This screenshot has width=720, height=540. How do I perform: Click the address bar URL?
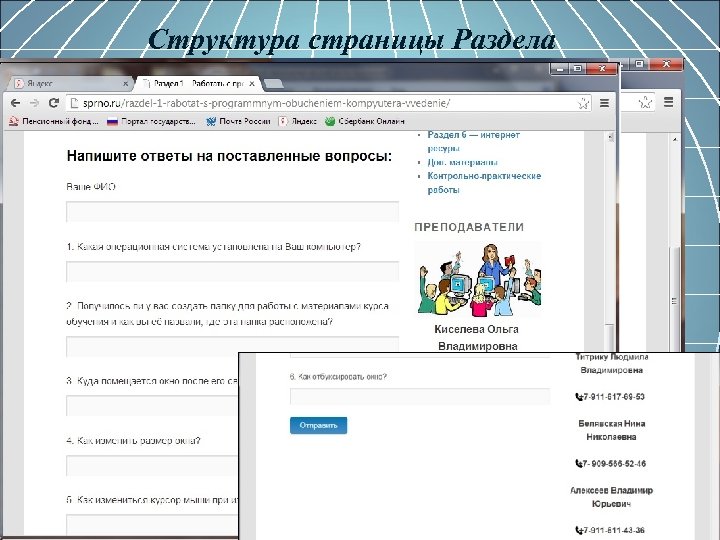coord(266,103)
